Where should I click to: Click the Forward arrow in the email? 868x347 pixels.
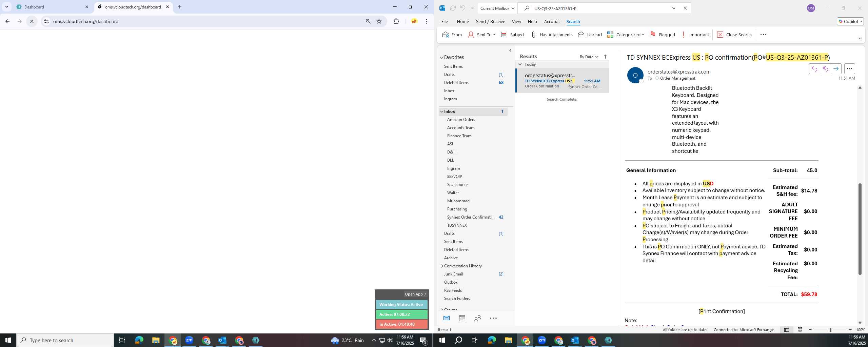point(836,69)
